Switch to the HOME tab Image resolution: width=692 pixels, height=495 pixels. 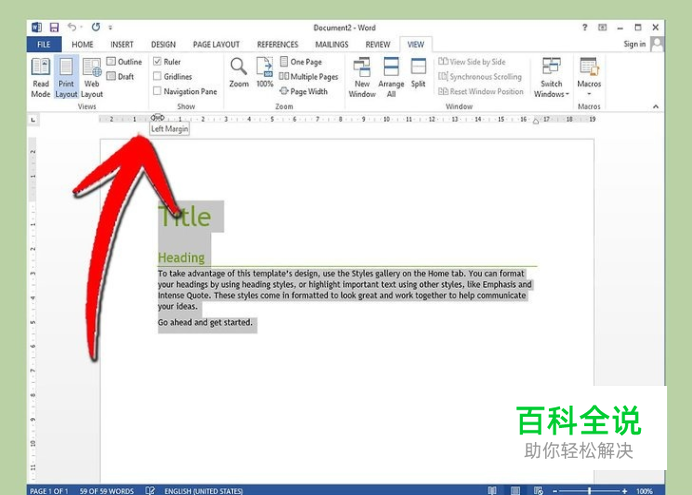tap(82, 45)
